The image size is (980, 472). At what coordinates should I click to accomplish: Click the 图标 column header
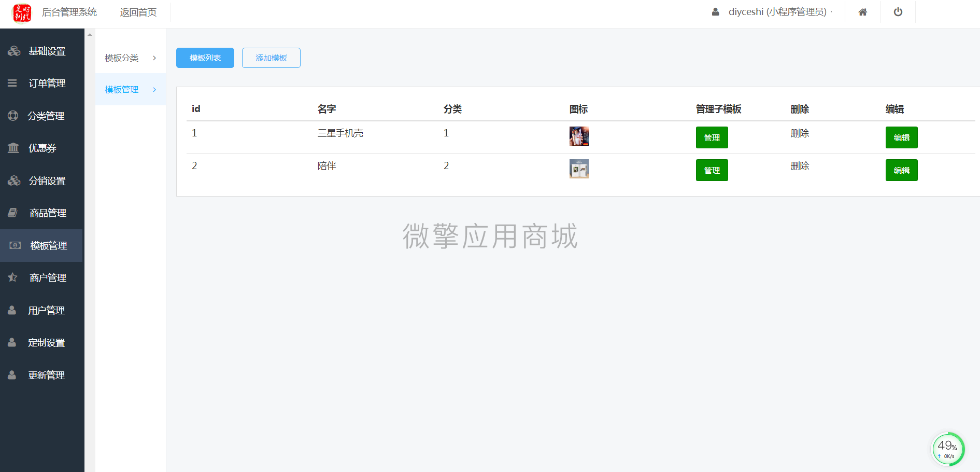coord(579,109)
